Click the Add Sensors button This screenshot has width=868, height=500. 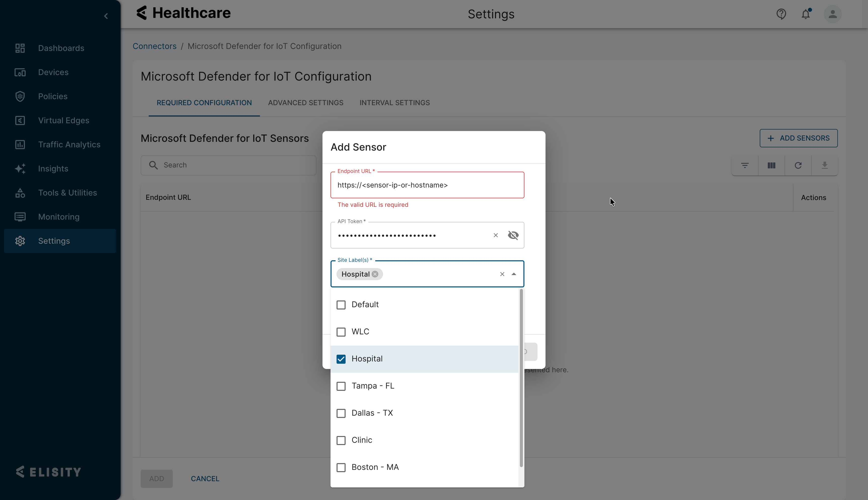[798, 138]
